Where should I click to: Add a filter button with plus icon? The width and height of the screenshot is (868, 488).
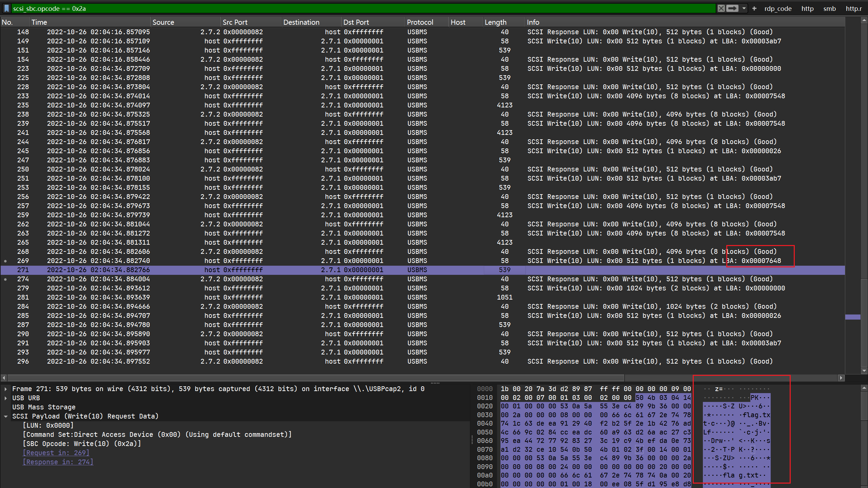click(x=754, y=8)
